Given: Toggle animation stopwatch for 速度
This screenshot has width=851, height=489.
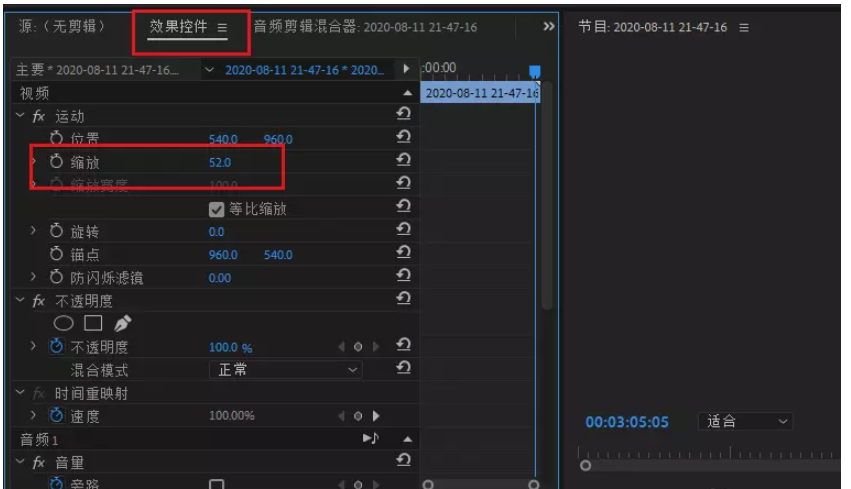Looking at the screenshot, I should pyautogui.click(x=56, y=415).
